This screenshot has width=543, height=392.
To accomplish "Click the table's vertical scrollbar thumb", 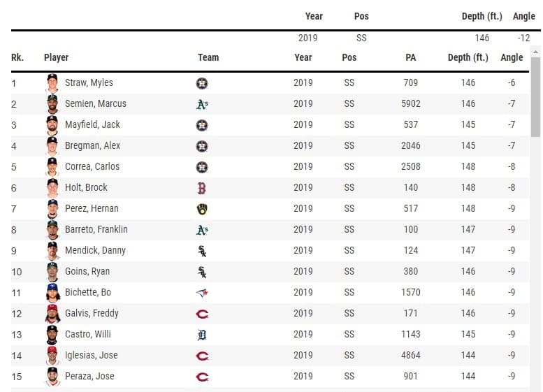I will [x=535, y=96].
